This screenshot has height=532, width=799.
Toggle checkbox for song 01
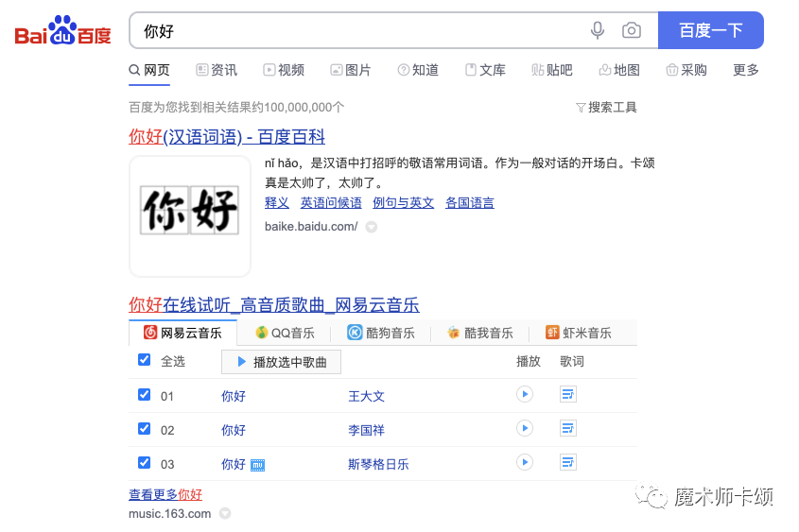[x=145, y=395]
